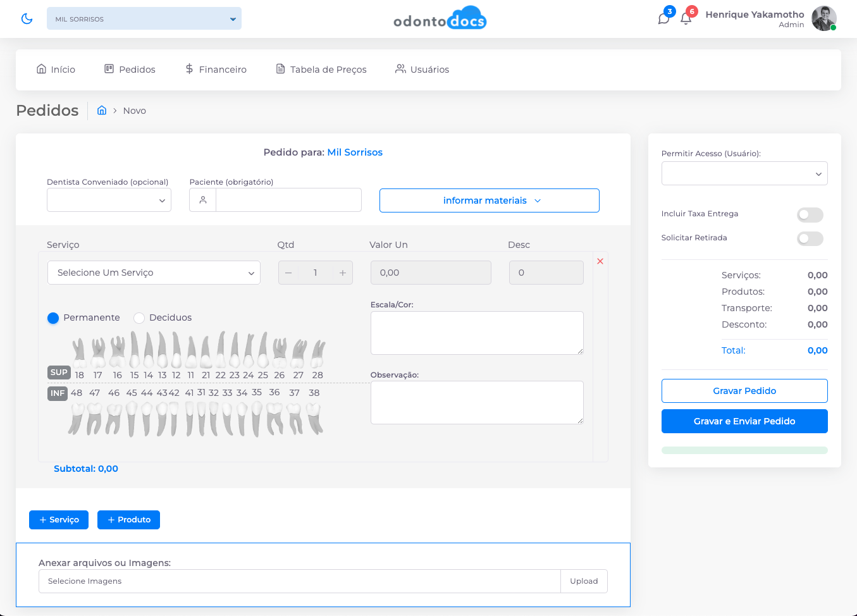The image size is (857, 616).
Task: Increase quantity with plus stepper
Action: 342,273
